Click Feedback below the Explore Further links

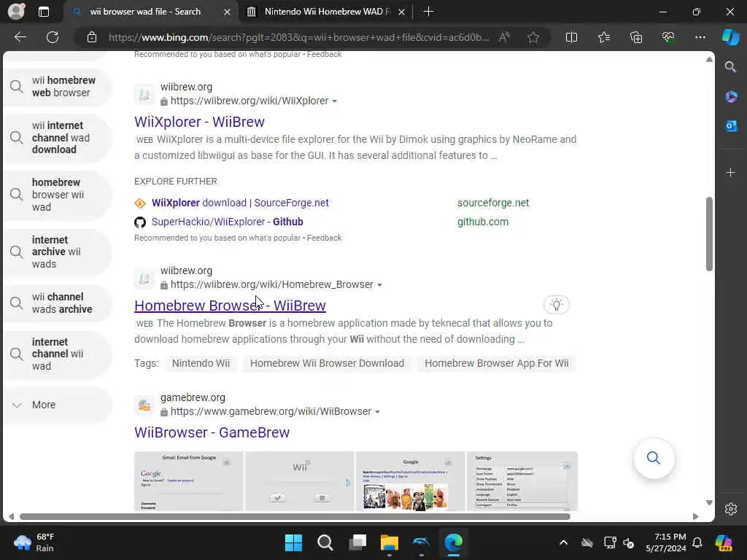coord(324,238)
